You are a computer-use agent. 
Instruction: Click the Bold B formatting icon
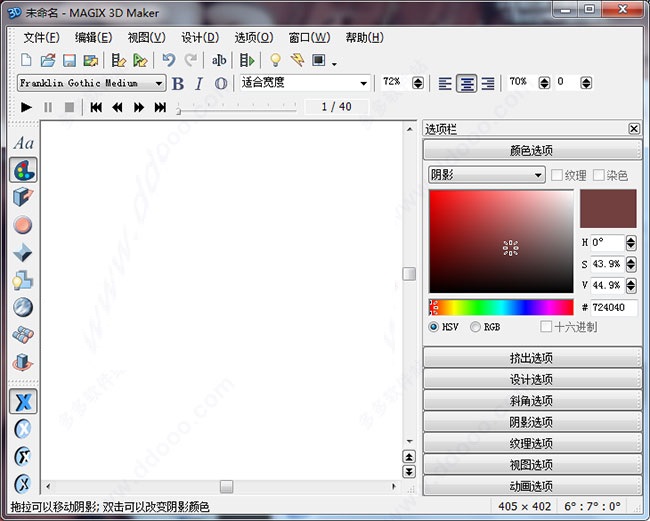click(178, 84)
